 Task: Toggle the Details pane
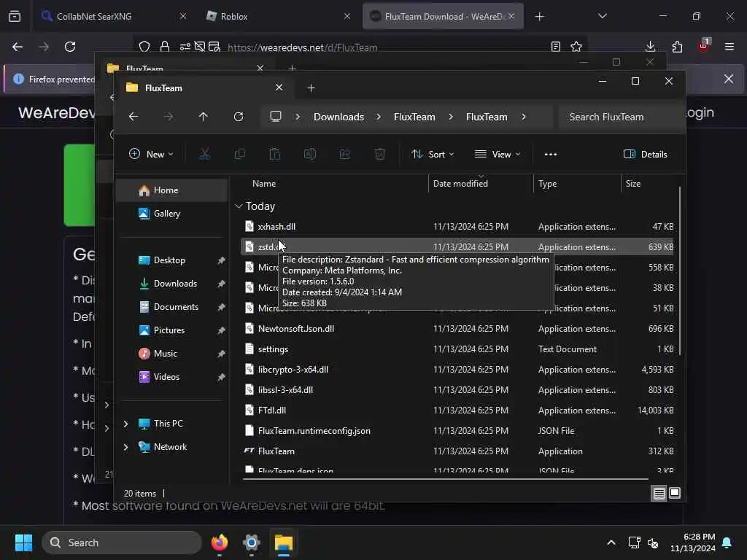(646, 155)
